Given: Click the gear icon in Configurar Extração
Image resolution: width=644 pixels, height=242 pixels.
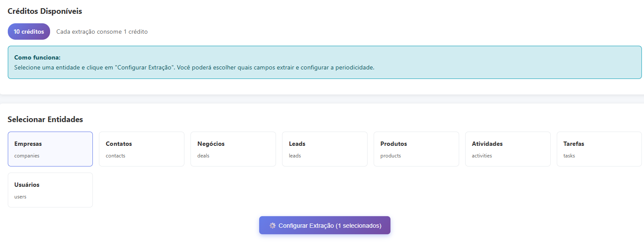Looking at the screenshot, I should click(272, 226).
